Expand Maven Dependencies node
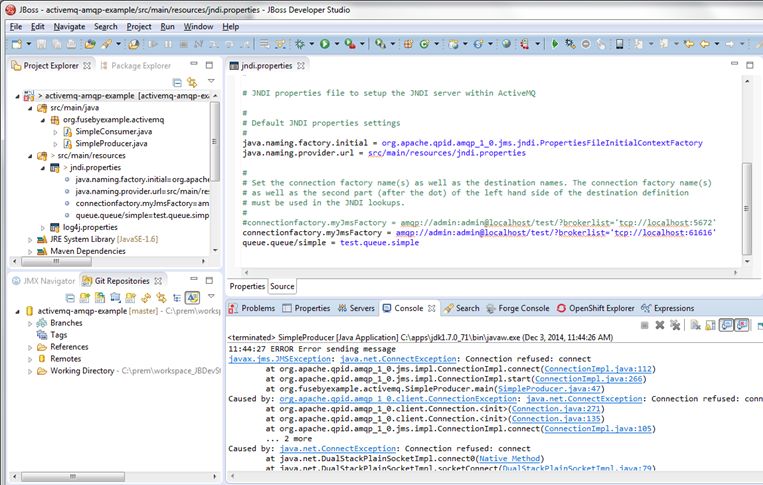763x485 pixels. (30, 251)
